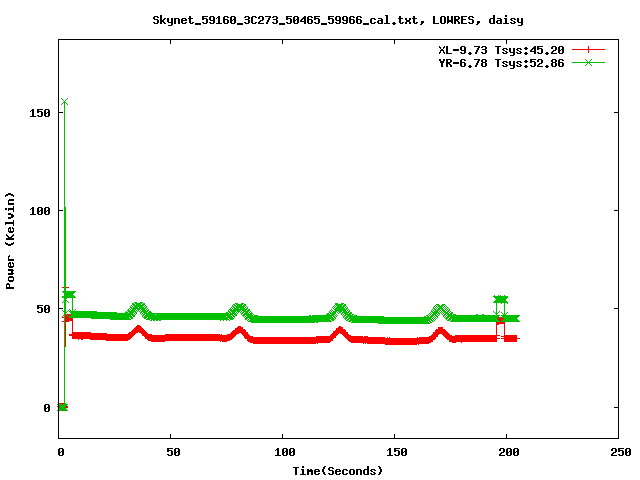The height and width of the screenshot is (480, 640).
Task: Click the x-axis tick label 250
Action: point(621,452)
